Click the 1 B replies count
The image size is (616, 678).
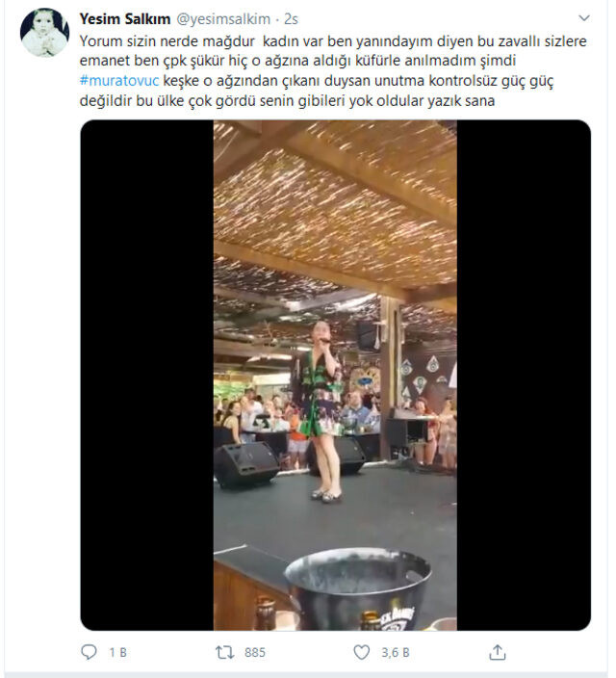click(117, 652)
